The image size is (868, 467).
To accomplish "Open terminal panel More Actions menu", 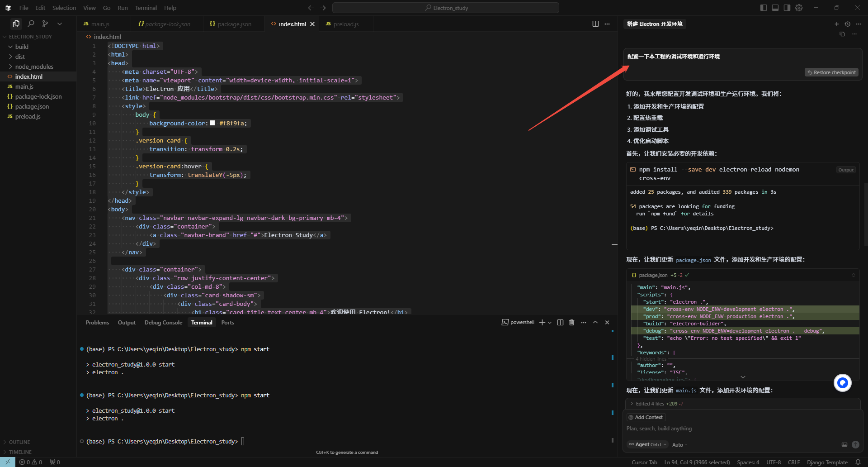I will 584,323.
